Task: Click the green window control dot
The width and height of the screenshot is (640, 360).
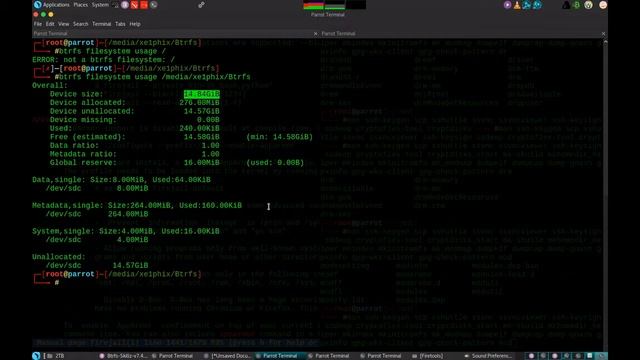Action: tap(43, 14)
